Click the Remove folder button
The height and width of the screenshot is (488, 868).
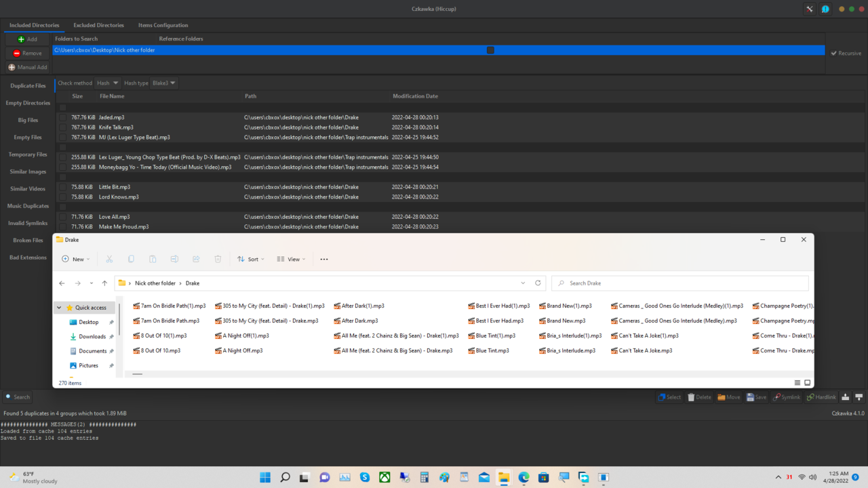(27, 53)
